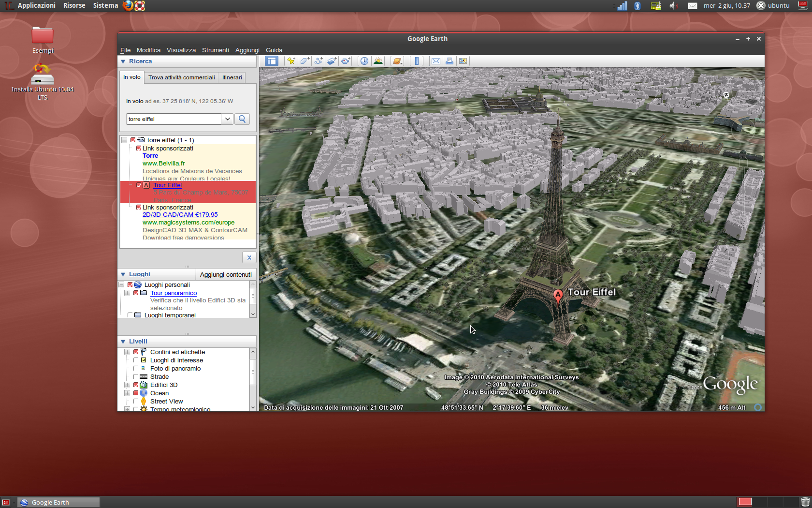Screen dimensions: 812x508
Task: Click the Tour Eiffel red placemark pin
Action: pyautogui.click(x=558, y=296)
